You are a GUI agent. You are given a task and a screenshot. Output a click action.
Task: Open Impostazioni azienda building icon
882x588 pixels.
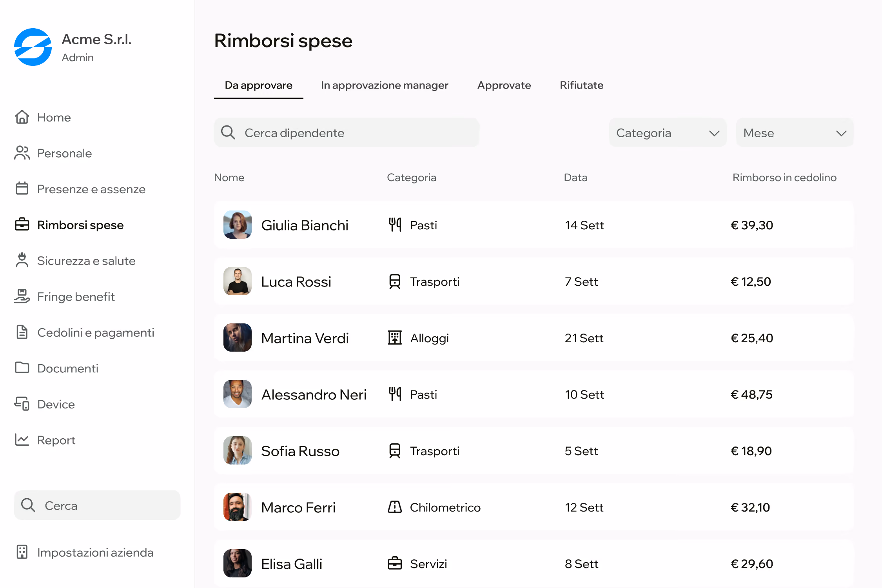[22, 552]
